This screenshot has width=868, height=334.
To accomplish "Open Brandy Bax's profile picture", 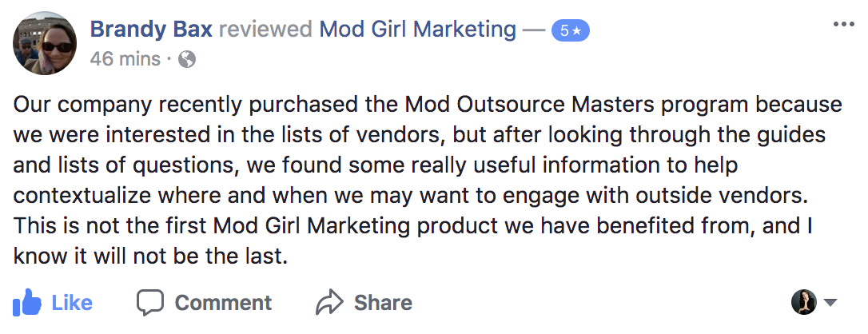I will 46,44.
